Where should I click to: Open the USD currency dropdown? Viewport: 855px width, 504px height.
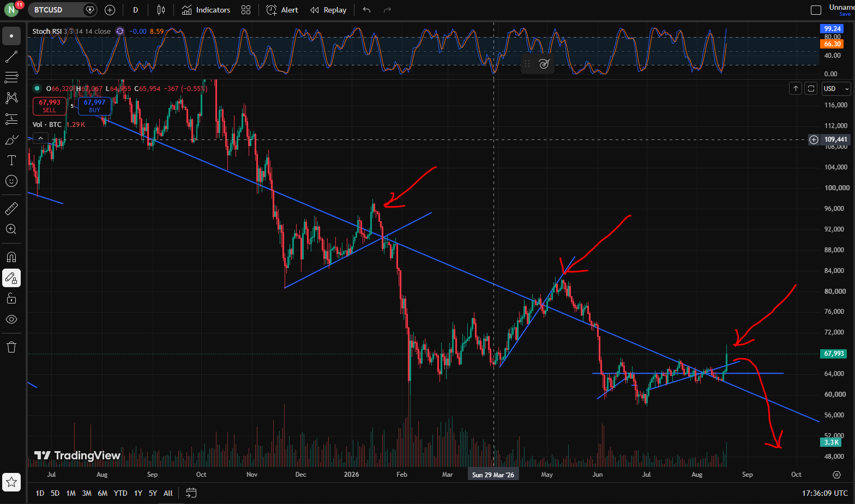tap(836, 88)
